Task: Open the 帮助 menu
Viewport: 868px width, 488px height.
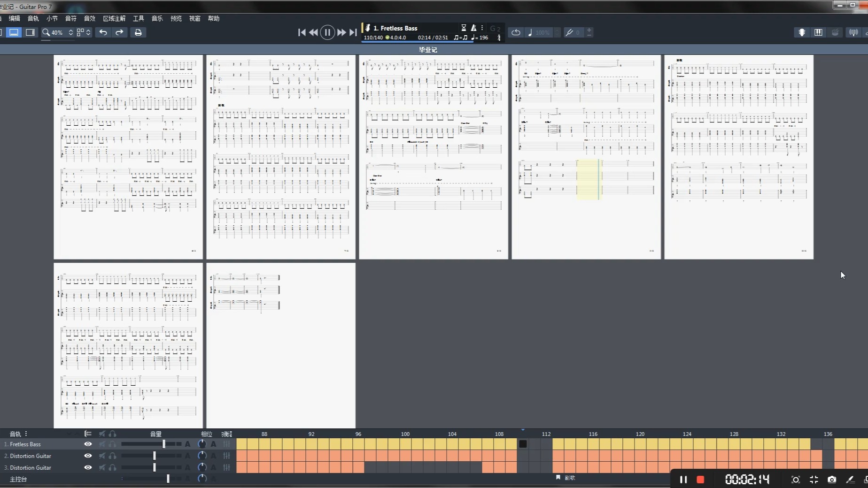Action: point(214,18)
